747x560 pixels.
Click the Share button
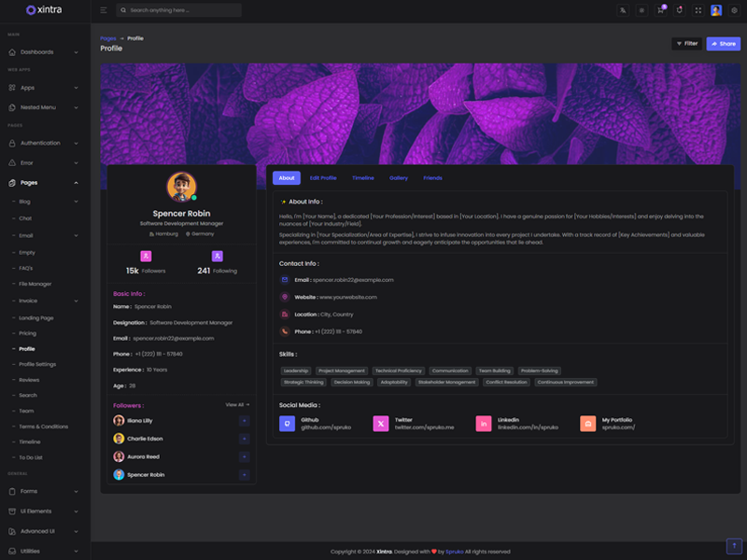pos(723,44)
